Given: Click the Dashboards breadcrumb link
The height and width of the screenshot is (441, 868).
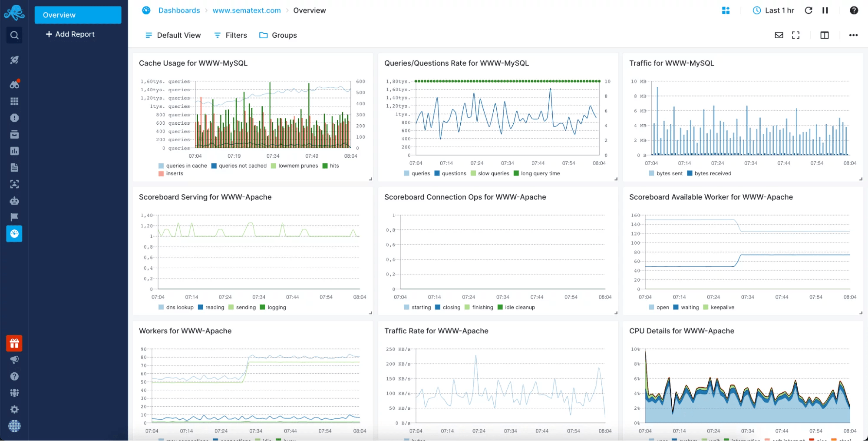Looking at the screenshot, I should tap(179, 10).
